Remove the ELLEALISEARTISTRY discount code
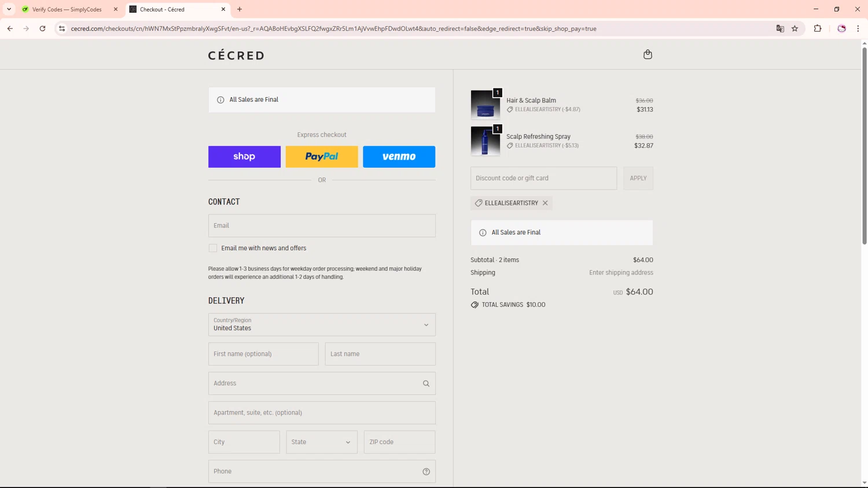Viewport: 868px width, 488px height. pyautogui.click(x=545, y=203)
